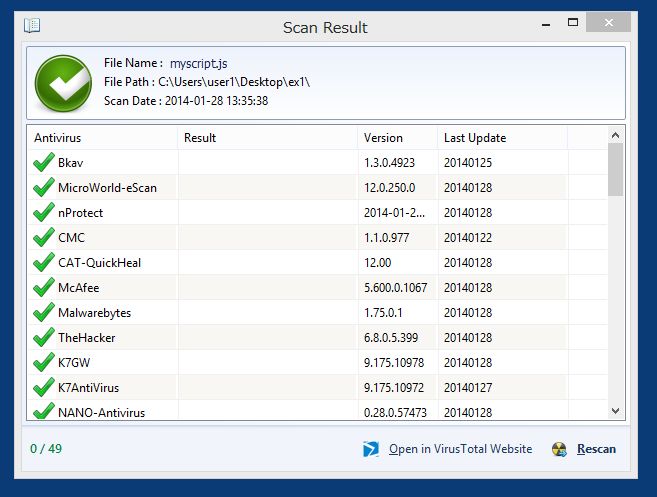Select the Malwarebytes row name
Viewport: 657px width, 497px height.
(x=94, y=313)
